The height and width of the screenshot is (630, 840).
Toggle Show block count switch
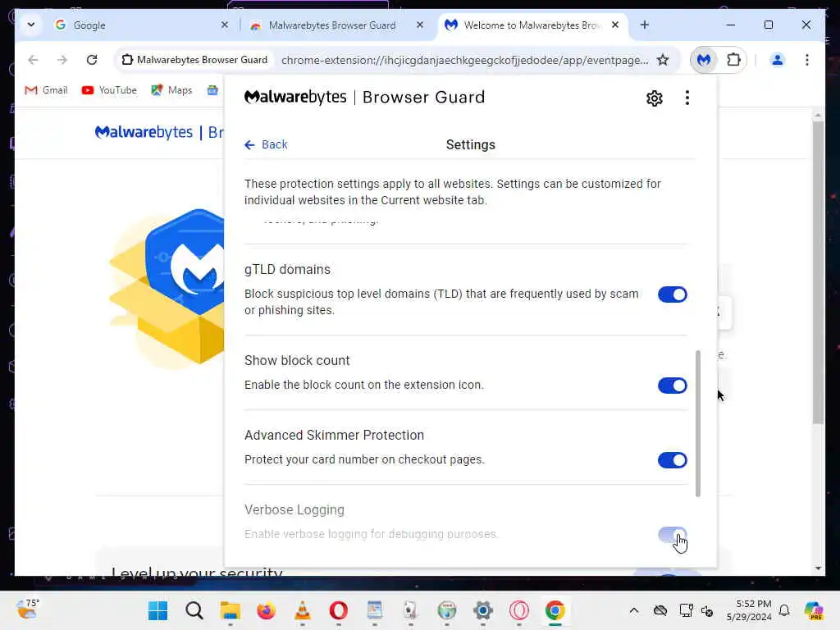tap(673, 386)
